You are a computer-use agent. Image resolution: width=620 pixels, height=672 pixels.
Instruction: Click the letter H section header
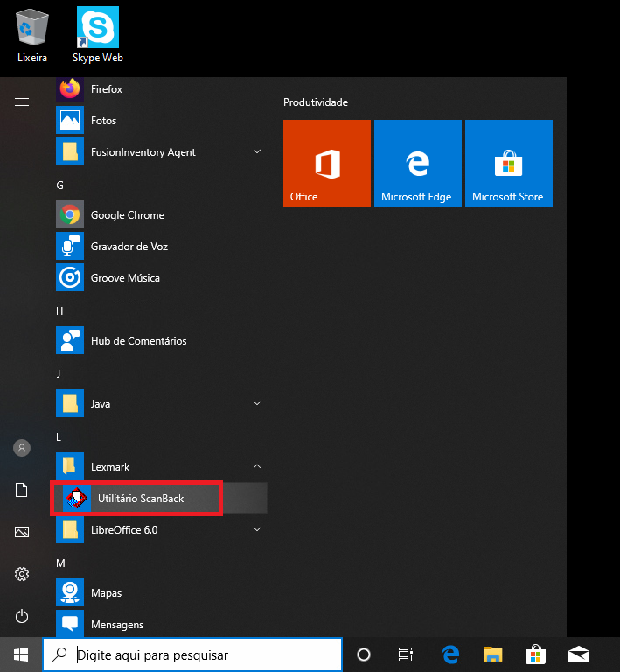pyautogui.click(x=59, y=311)
